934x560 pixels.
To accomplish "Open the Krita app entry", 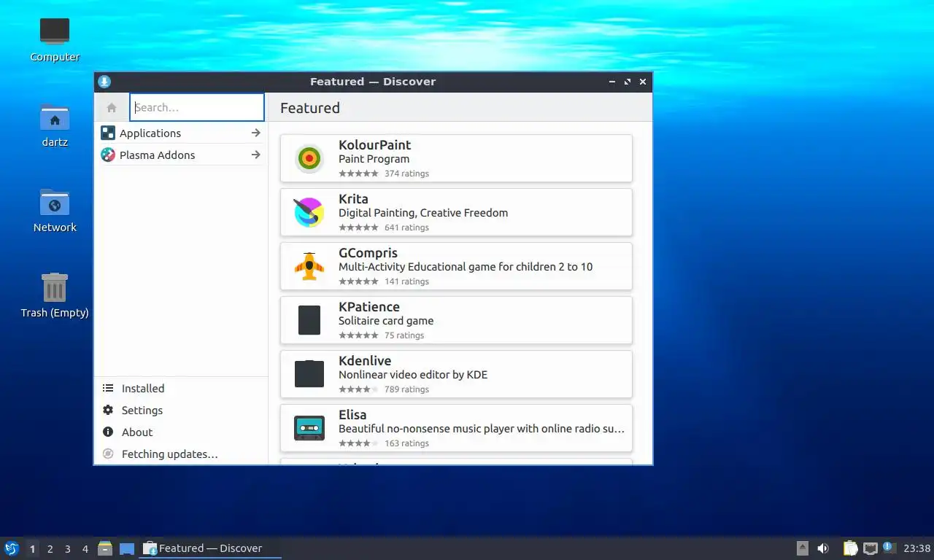I will tap(456, 212).
